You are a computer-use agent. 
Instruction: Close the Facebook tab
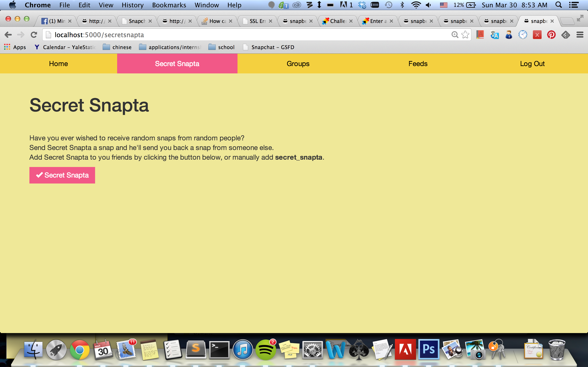tap(70, 21)
